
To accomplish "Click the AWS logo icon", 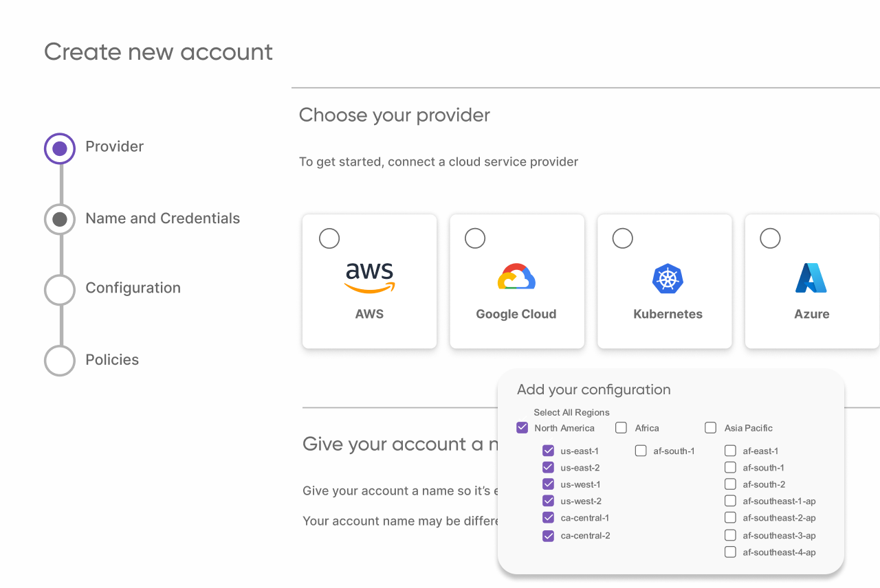I will coord(370,278).
